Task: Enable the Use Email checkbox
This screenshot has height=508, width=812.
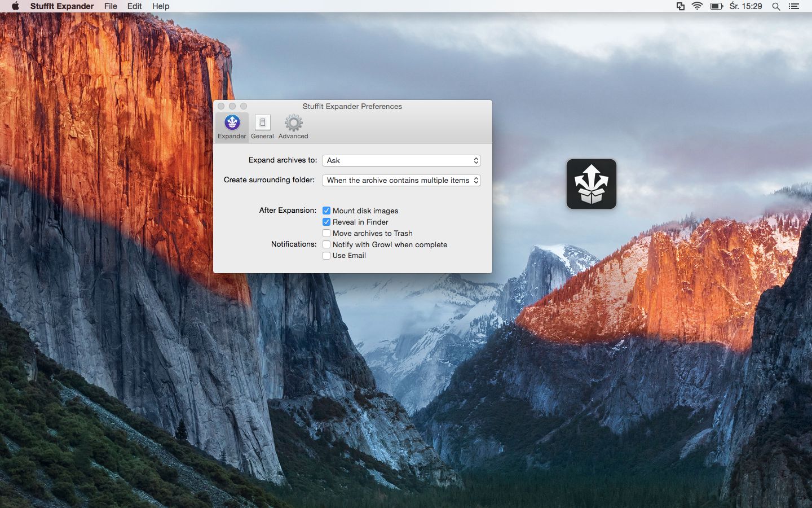Action: (x=326, y=256)
